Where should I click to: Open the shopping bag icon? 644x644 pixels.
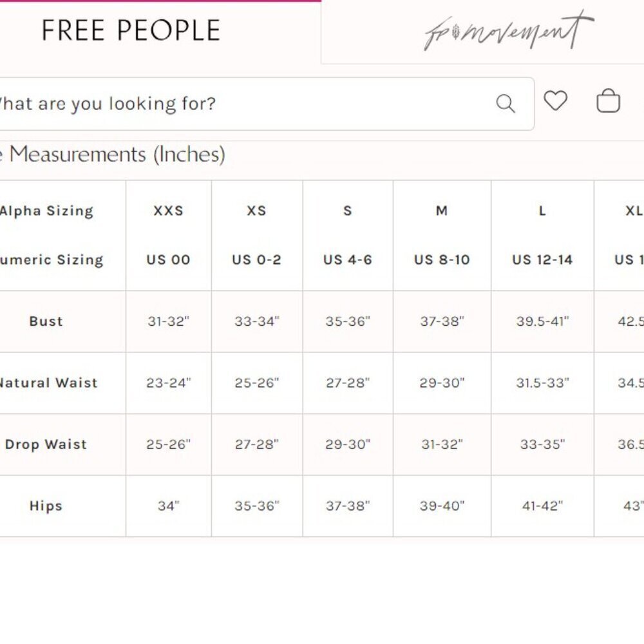tap(608, 100)
